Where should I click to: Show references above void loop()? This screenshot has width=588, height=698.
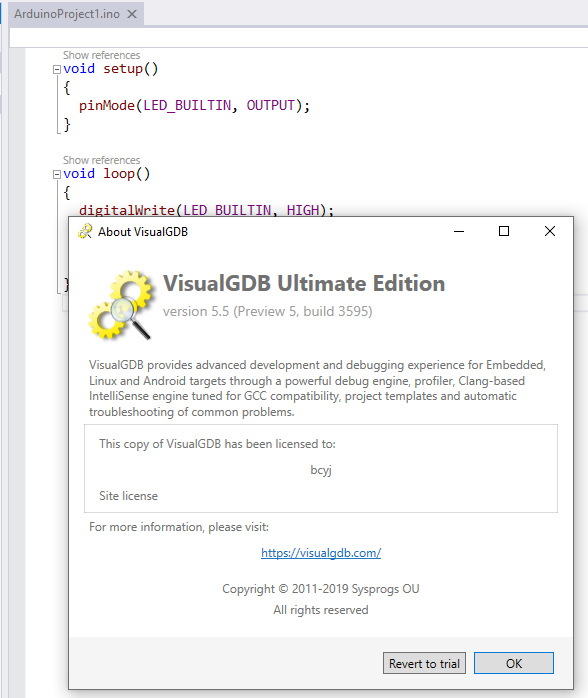pyautogui.click(x=101, y=160)
